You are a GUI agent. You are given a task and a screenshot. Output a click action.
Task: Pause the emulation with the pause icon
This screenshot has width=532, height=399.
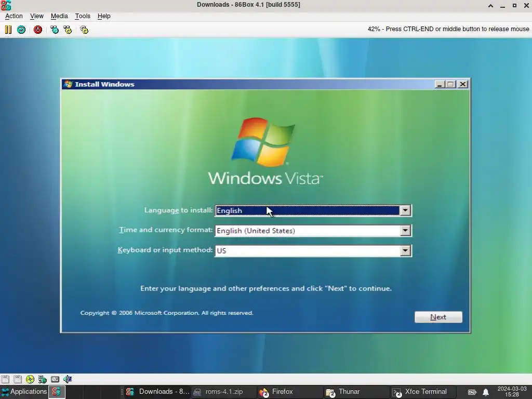coord(8,30)
